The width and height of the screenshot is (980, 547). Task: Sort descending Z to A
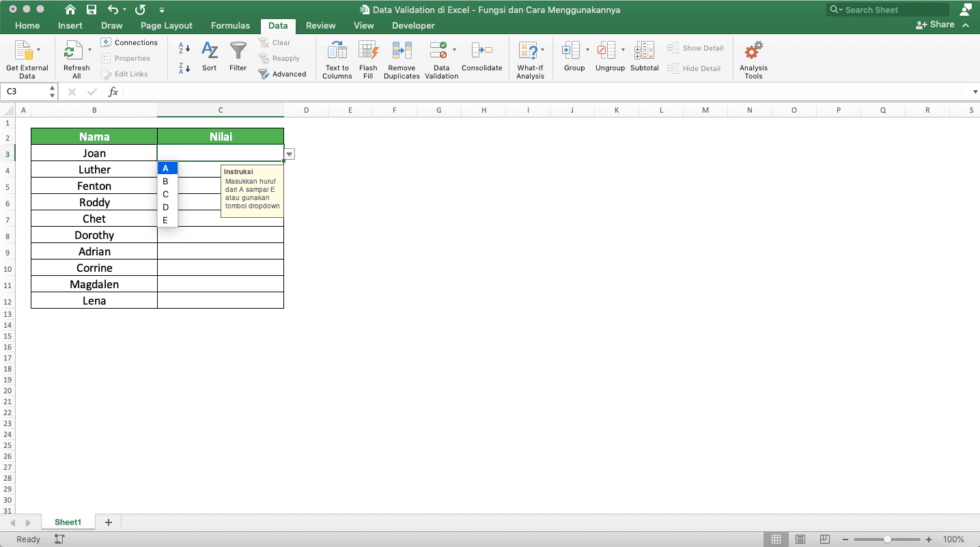(x=184, y=68)
